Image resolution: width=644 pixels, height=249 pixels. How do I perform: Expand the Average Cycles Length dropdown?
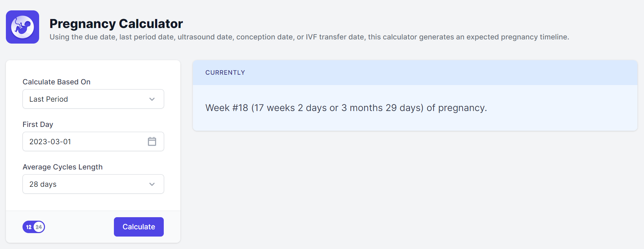click(x=93, y=184)
